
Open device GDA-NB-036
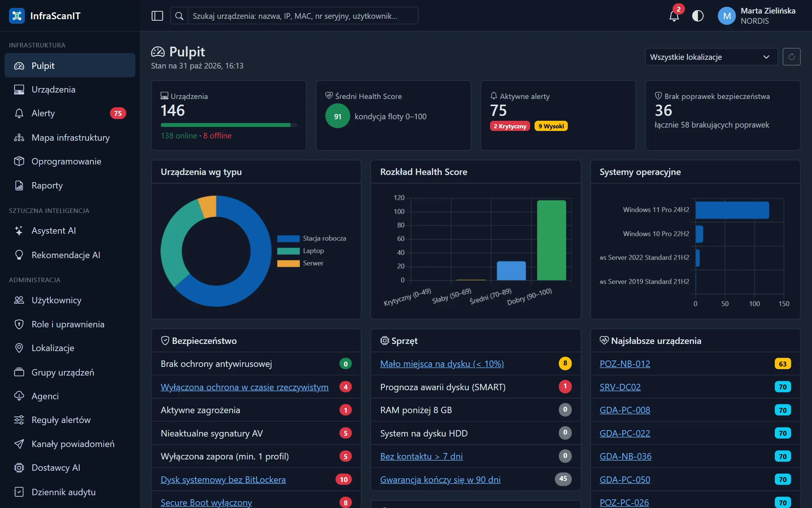click(x=626, y=456)
